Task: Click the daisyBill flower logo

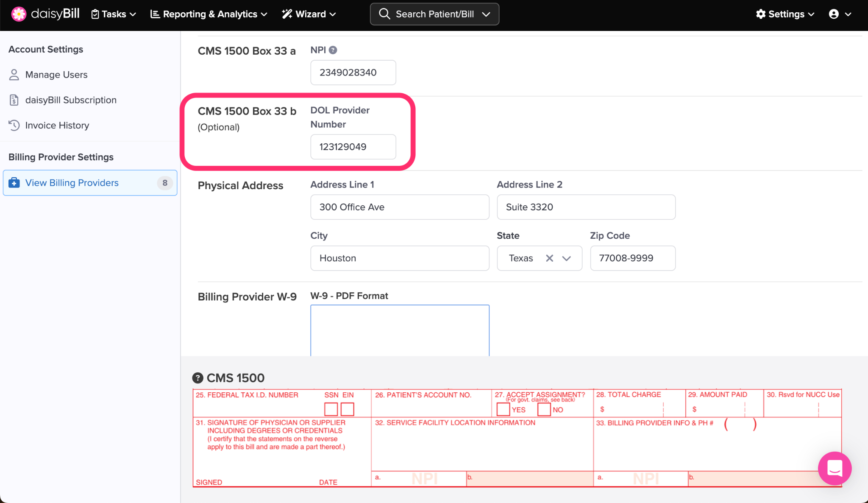Action: (x=19, y=14)
